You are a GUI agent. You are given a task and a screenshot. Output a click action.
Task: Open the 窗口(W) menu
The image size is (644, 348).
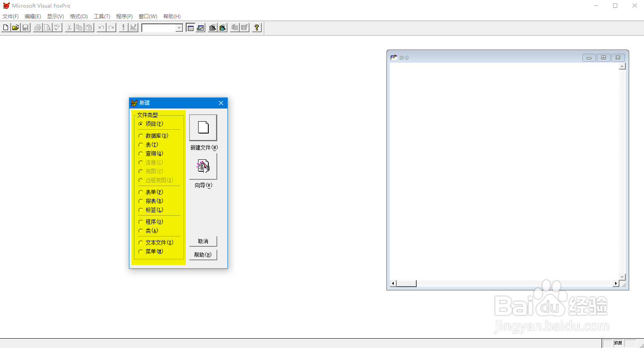coord(148,17)
